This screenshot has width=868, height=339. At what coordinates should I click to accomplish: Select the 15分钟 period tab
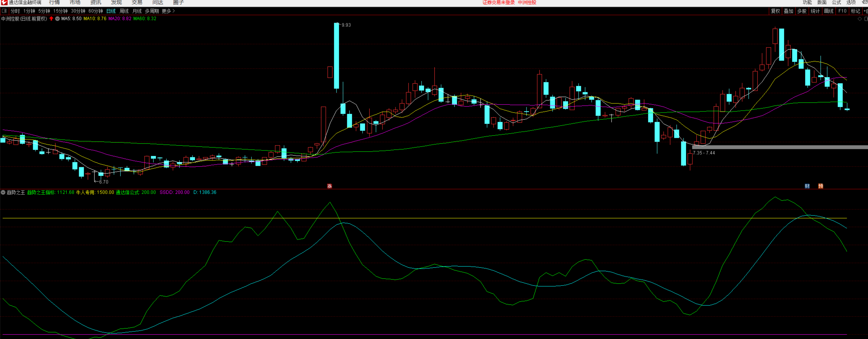[60, 11]
